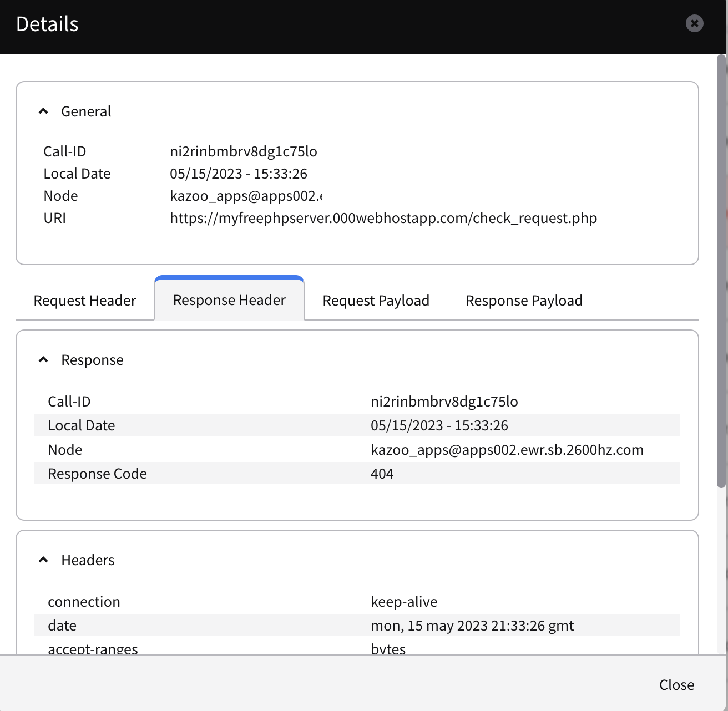
Task: Collapse the Response section chevron
Action: (x=43, y=360)
